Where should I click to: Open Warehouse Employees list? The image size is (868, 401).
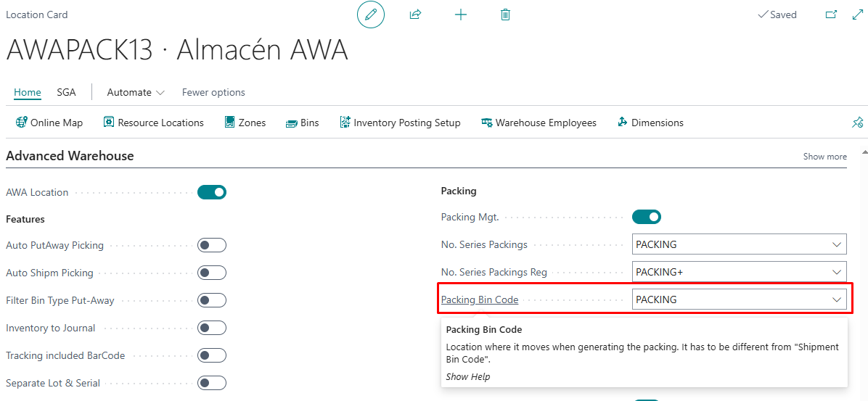pyautogui.click(x=539, y=123)
